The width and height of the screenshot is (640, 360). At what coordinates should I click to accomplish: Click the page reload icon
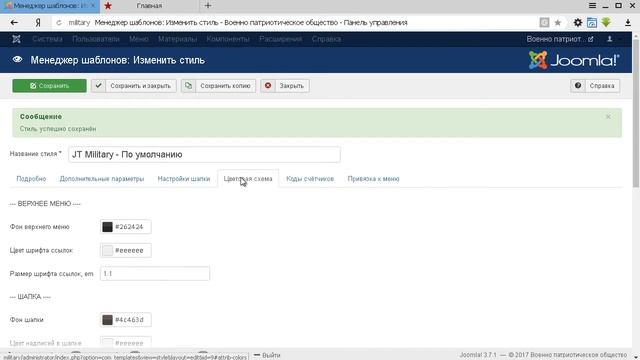coord(59,22)
